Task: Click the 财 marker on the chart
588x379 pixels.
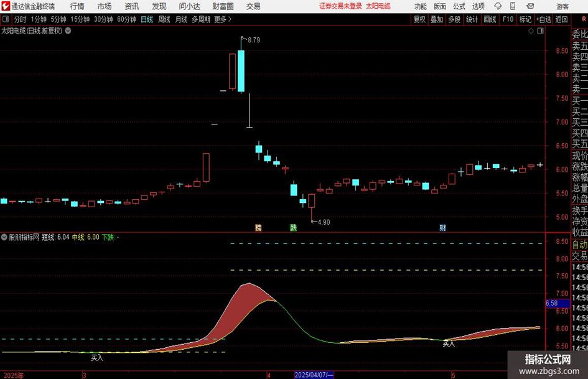Action: [x=442, y=227]
